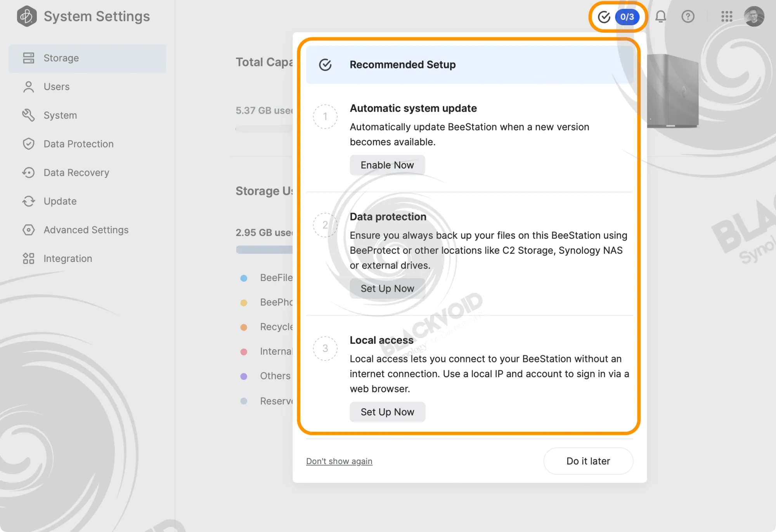
Task: Click Set Up Now for Local access
Action: tap(387, 412)
